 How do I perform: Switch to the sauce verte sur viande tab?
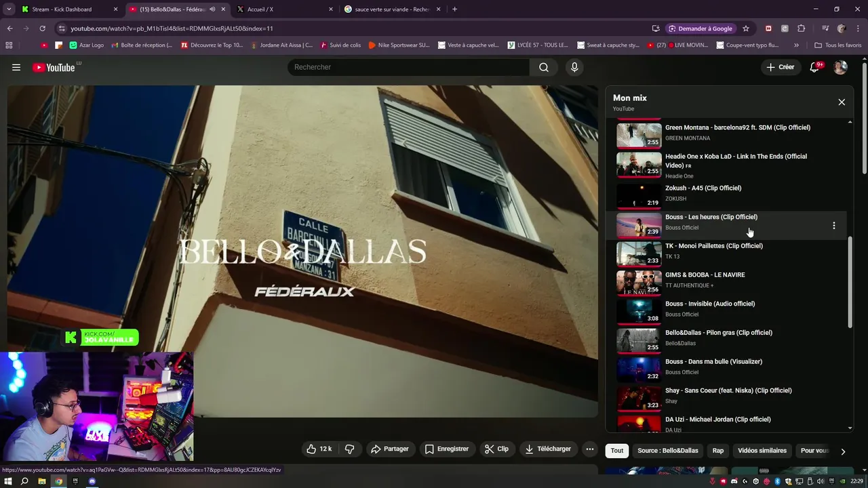[391, 9]
